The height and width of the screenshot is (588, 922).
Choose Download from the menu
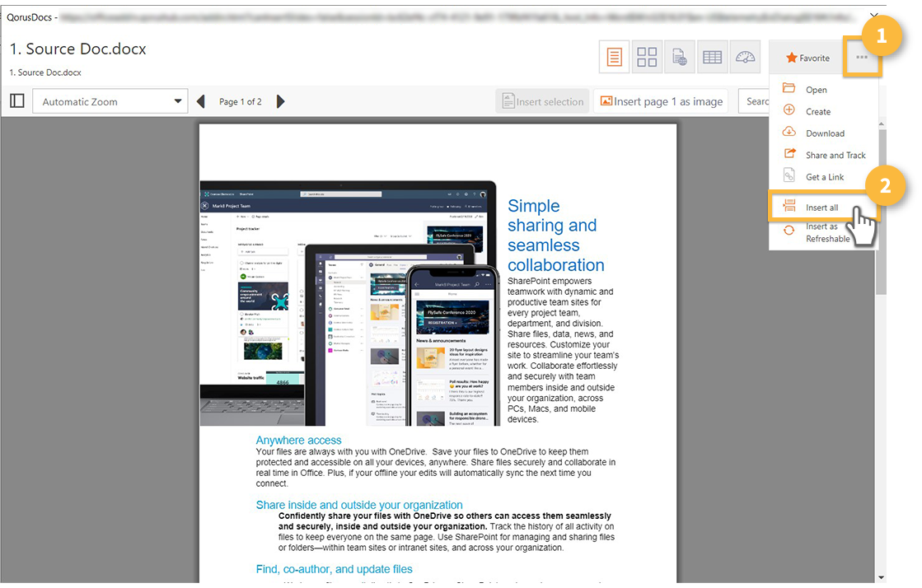click(824, 133)
